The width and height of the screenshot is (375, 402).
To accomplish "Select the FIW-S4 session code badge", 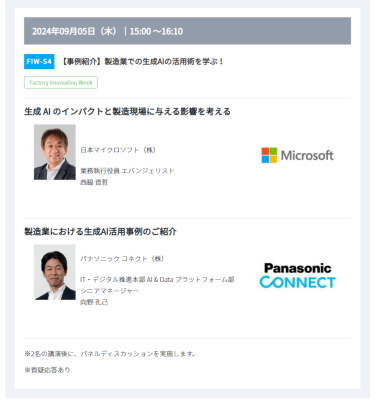I will (39, 62).
